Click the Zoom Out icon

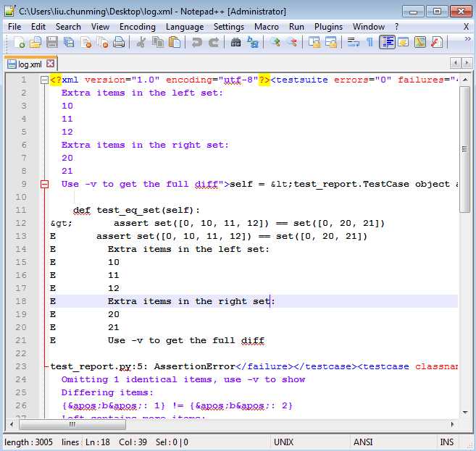coord(293,42)
